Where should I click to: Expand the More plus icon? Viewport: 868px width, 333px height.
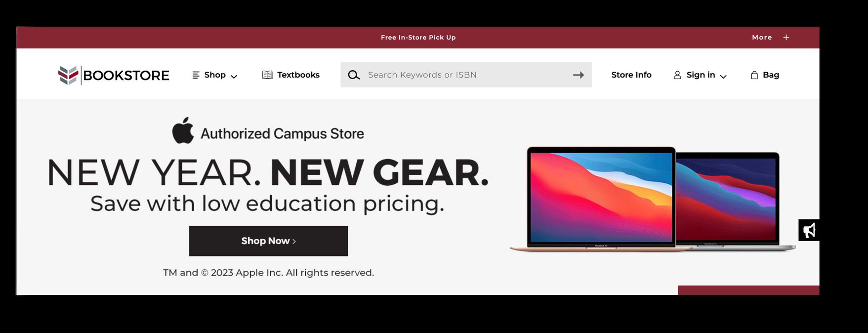pos(786,38)
